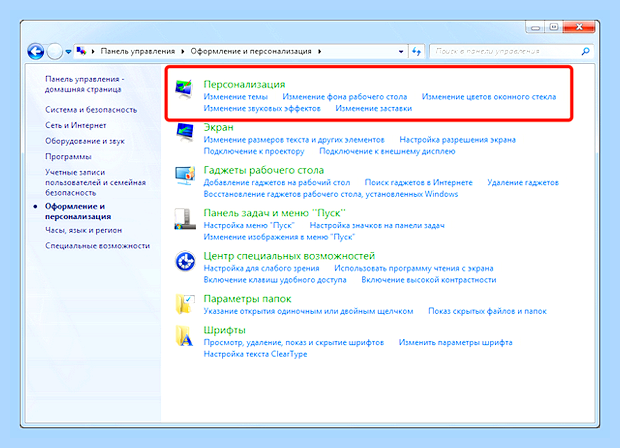The width and height of the screenshot is (620, 448).
Task: Click Настройка разрешения экрана
Action: tap(457, 140)
